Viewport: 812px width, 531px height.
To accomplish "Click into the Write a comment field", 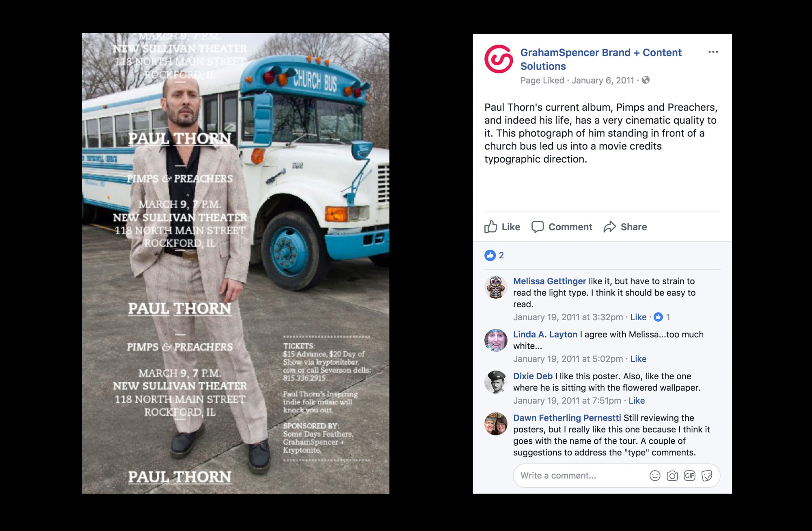I will 581,476.
